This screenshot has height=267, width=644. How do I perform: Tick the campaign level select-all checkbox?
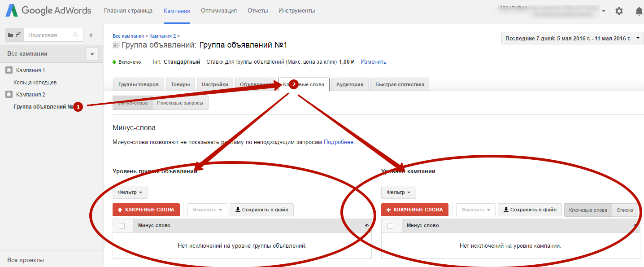390,226
